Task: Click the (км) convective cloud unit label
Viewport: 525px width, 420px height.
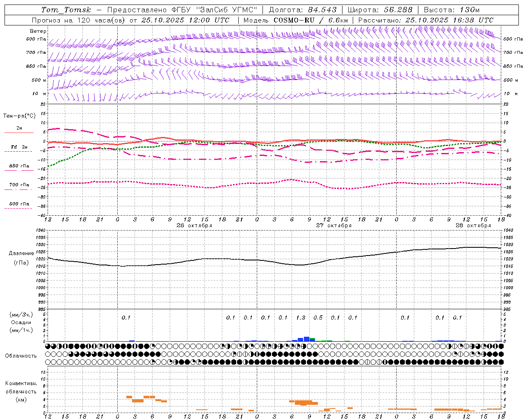Action: [x=21, y=399]
